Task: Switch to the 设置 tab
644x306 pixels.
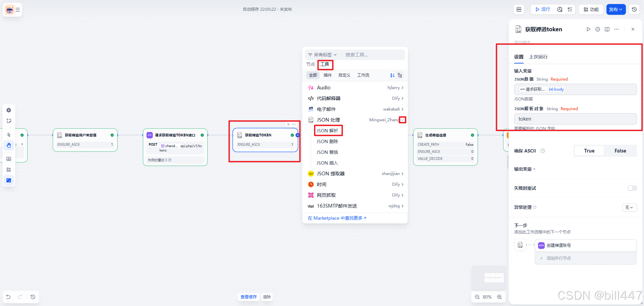Action: pyautogui.click(x=519, y=57)
